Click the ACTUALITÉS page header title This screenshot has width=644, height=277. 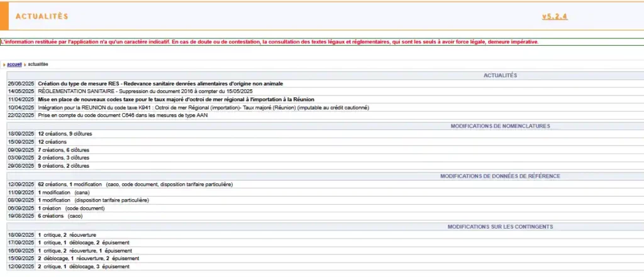[42, 16]
